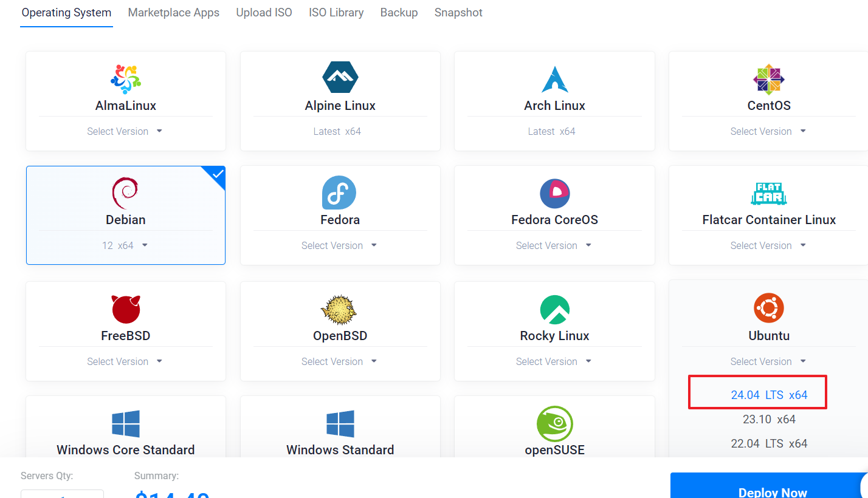Image resolution: width=868 pixels, height=498 pixels.
Task: Click the Ubuntu circle logo
Action: pos(769,309)
